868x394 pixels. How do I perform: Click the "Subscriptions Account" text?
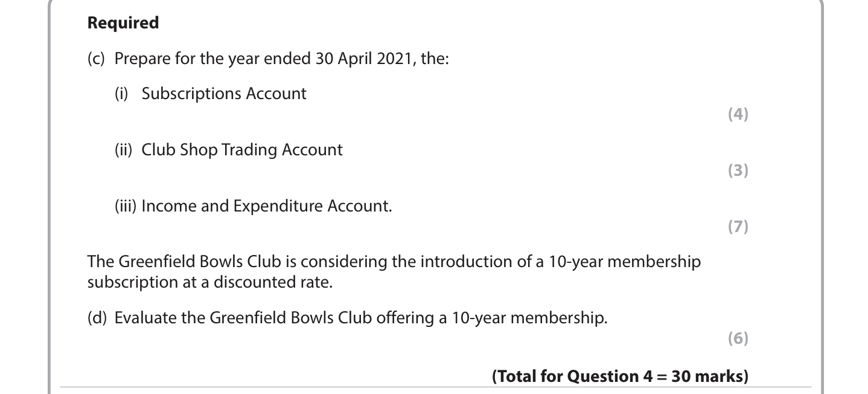pos(224,94)
